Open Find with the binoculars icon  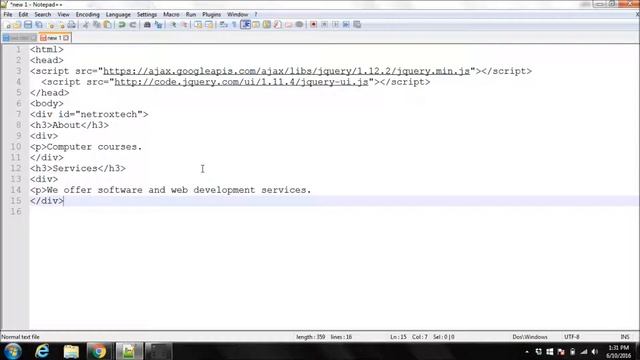pyautogui.click(x=147, y=25)
